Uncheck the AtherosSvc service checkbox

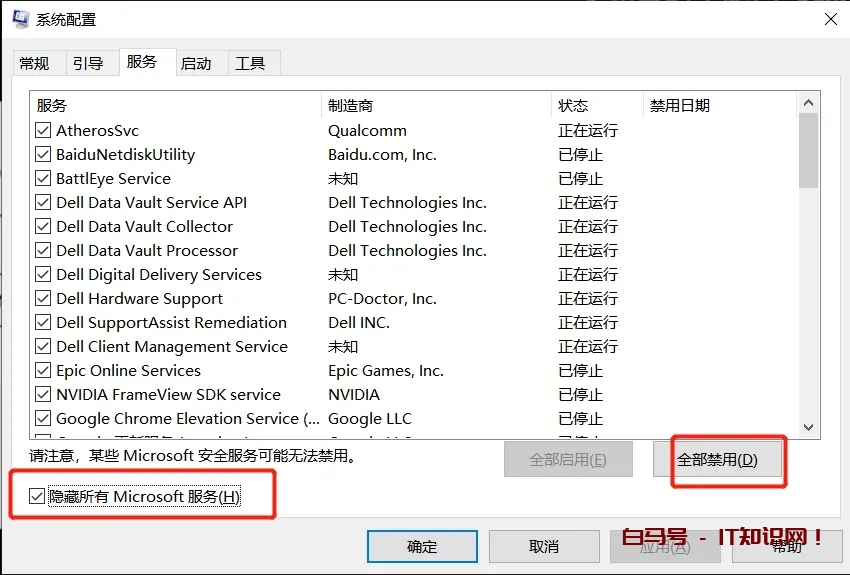43,131
